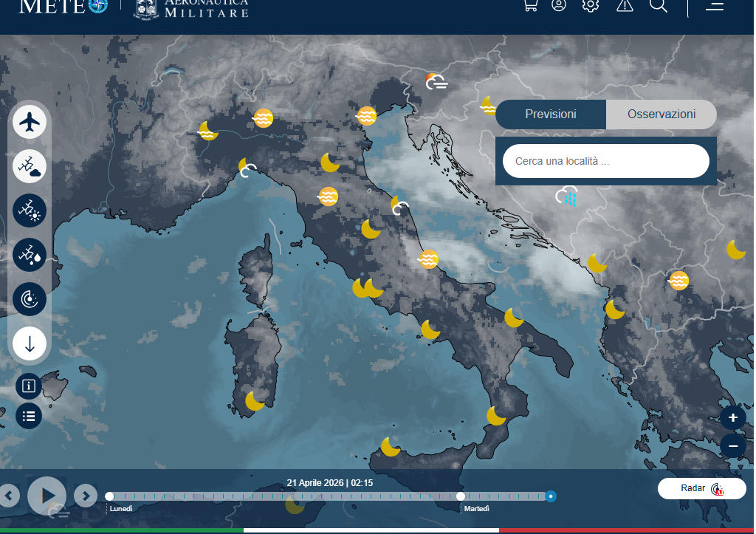Toggle the satellite cloud cover layer

[30, 167]
